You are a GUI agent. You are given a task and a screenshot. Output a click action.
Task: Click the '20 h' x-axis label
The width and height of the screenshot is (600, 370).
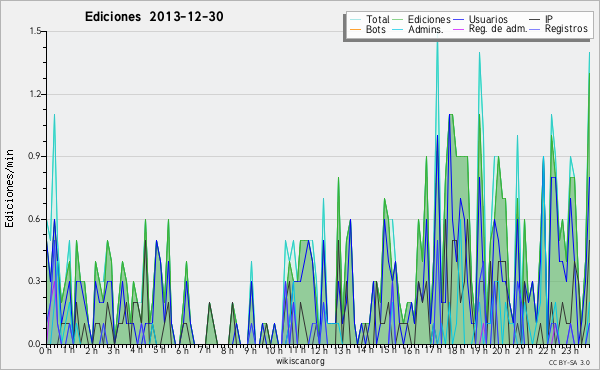tap(501, 351)
